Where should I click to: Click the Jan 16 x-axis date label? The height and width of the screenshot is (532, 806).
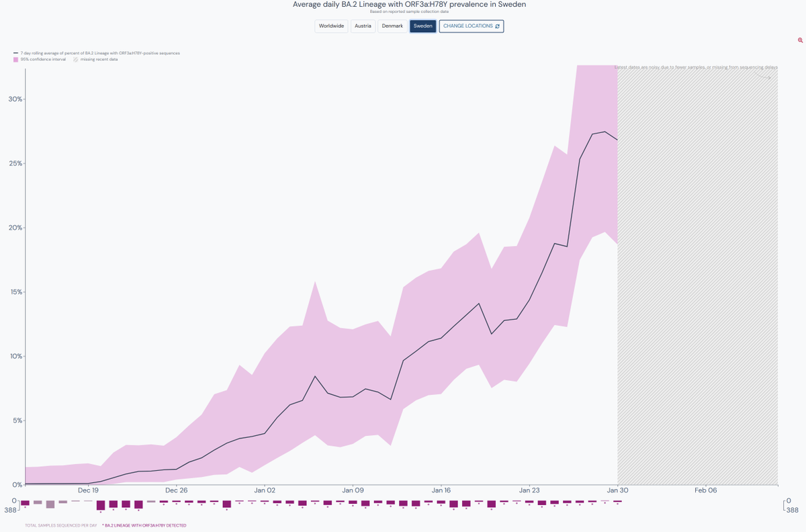441,490
